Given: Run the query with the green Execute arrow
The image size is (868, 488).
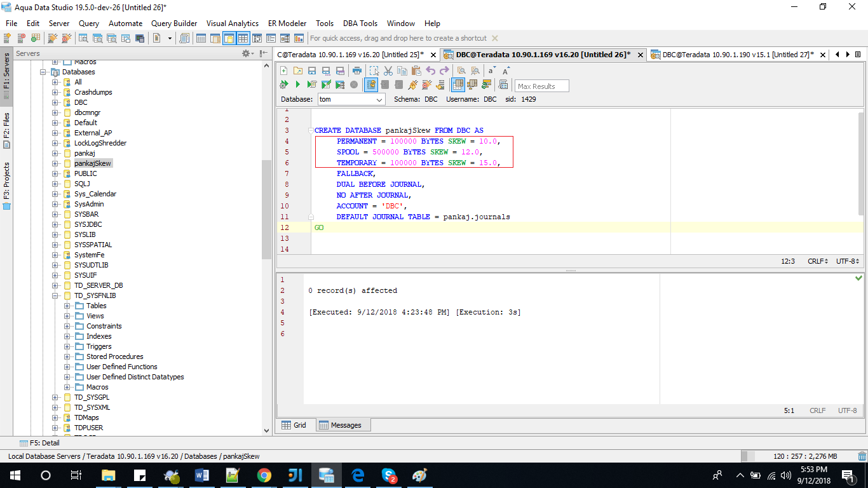Looking at the screenshot, I should 297,85.
